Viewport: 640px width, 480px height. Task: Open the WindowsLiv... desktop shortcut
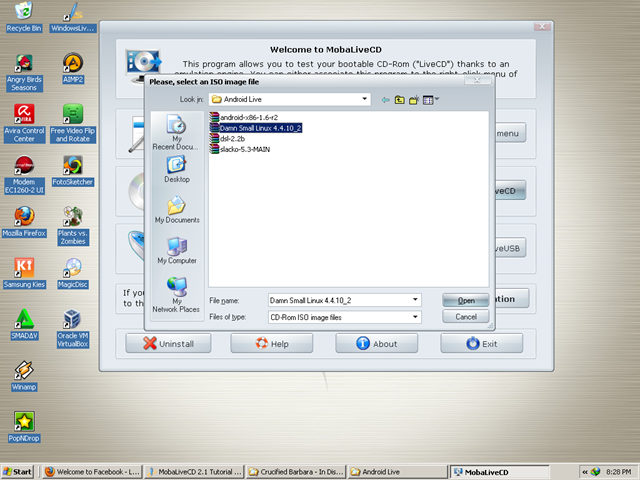click(x=73, y=17)
